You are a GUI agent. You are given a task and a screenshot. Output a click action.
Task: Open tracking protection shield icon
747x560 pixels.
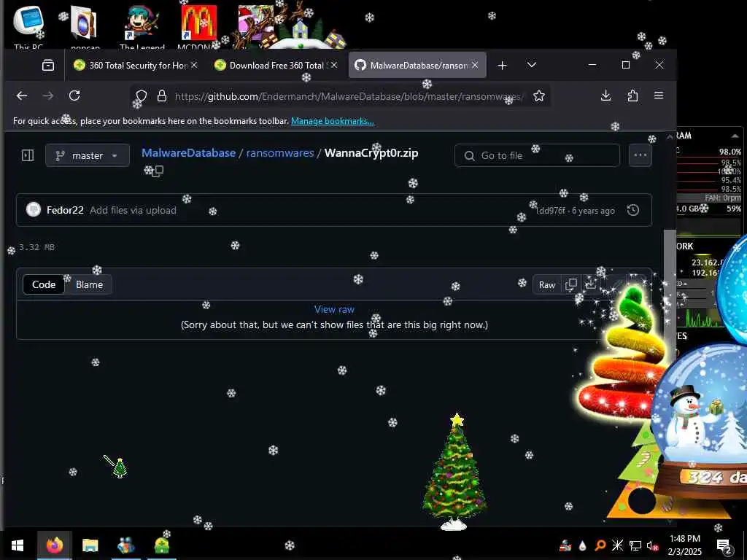coord(141,96)
